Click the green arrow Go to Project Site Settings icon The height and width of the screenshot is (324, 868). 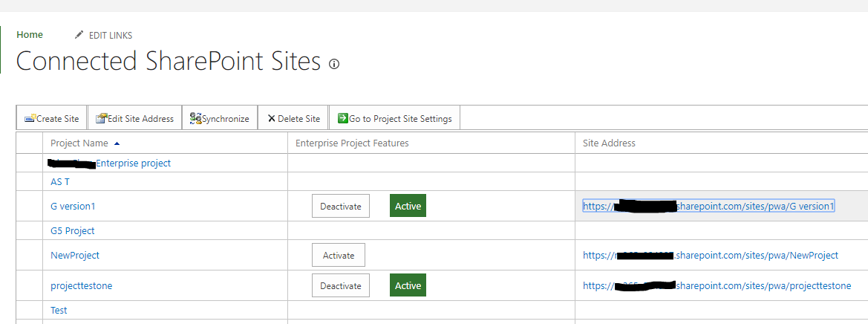[342, 118]
